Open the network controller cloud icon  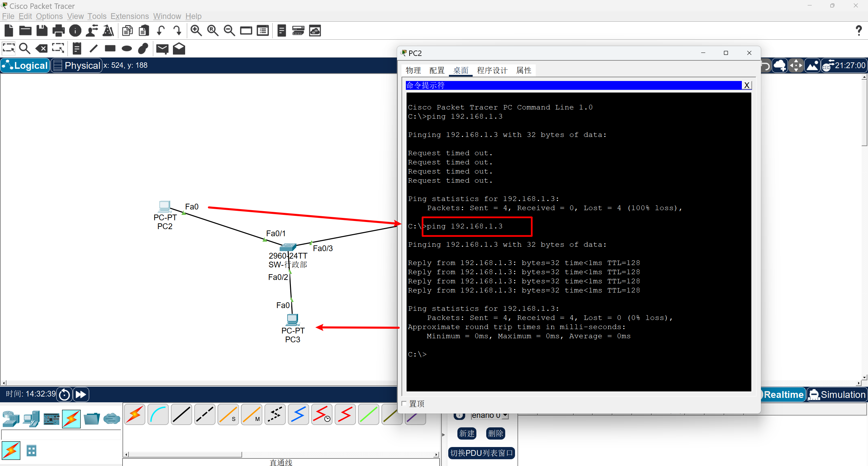(315, 31)
